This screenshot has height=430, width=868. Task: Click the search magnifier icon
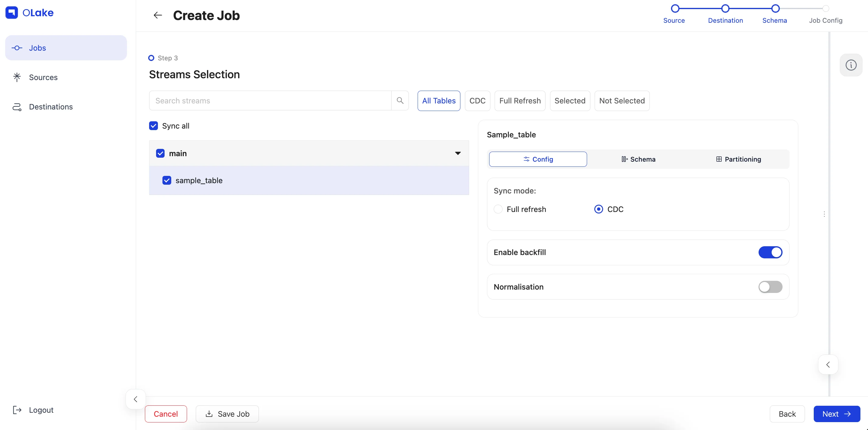400,100
